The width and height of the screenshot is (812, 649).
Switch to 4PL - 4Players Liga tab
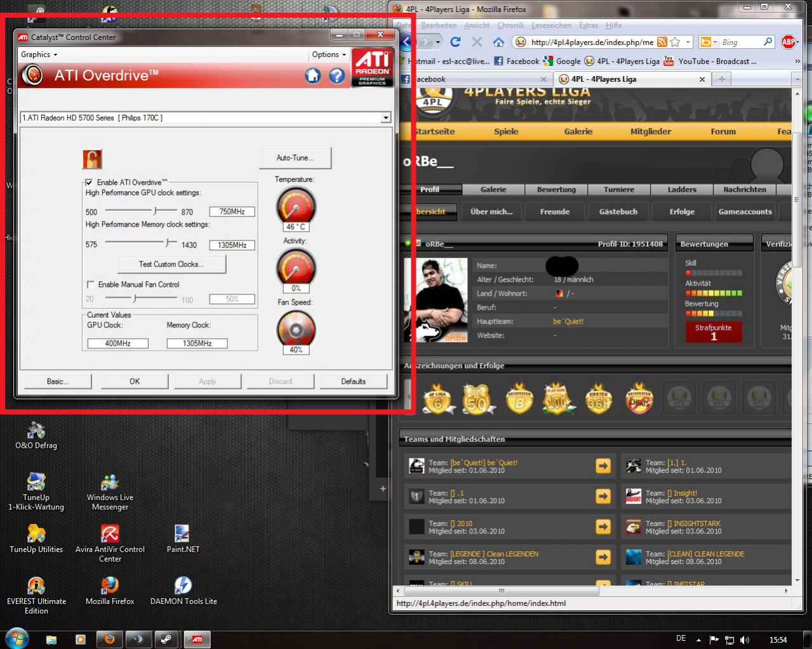pyautogui.click(x=632, y=79)
